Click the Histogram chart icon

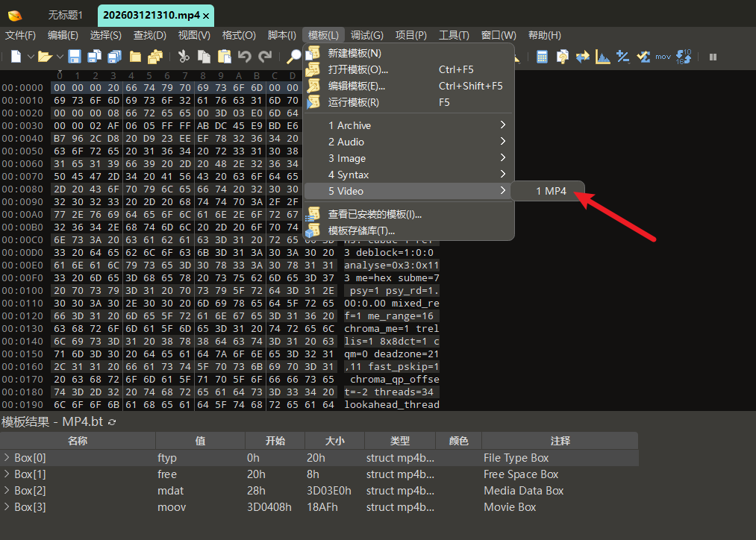point(603,57)
